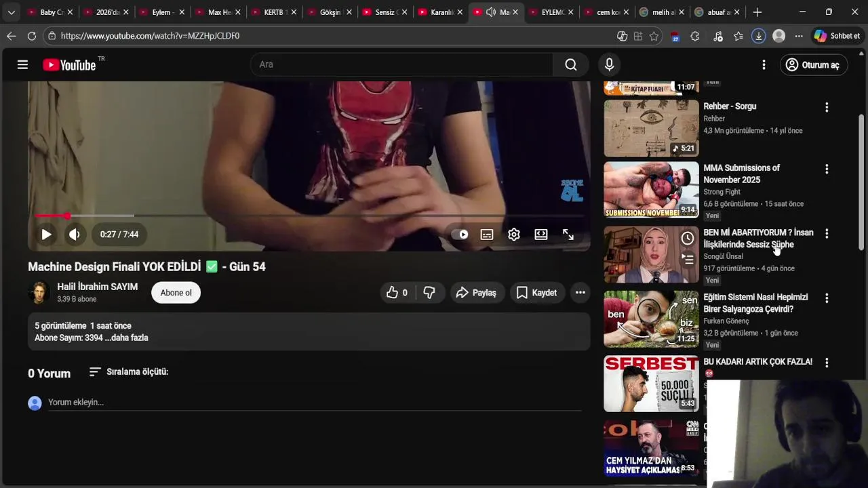The image size is (868, 488).
Task: Toggle subtitles in the video player
Action: [x=487, y=235]
